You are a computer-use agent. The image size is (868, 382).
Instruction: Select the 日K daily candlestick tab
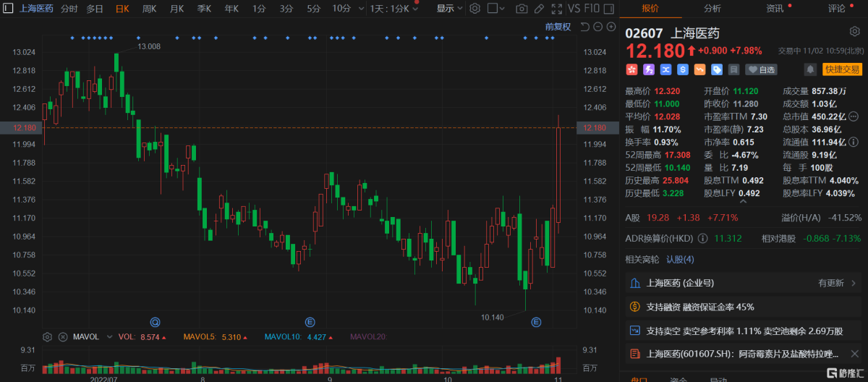(x=122, y=9)
